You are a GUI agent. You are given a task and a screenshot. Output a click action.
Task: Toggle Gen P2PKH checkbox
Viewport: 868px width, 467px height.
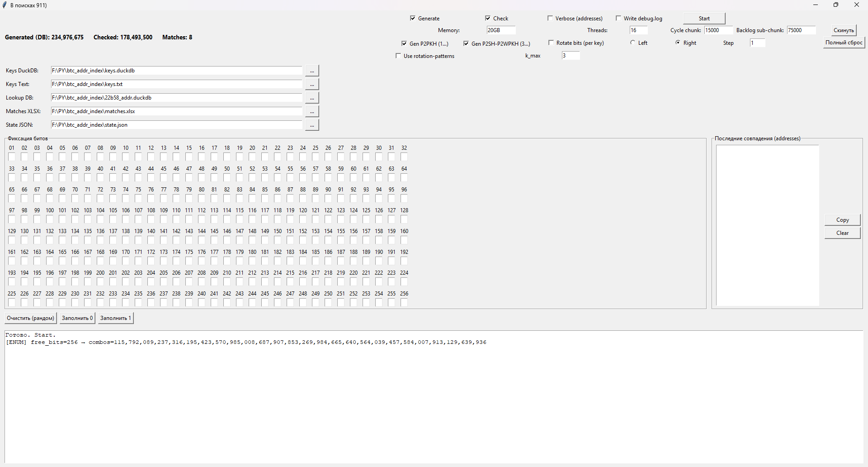click(x=404, y=43)
